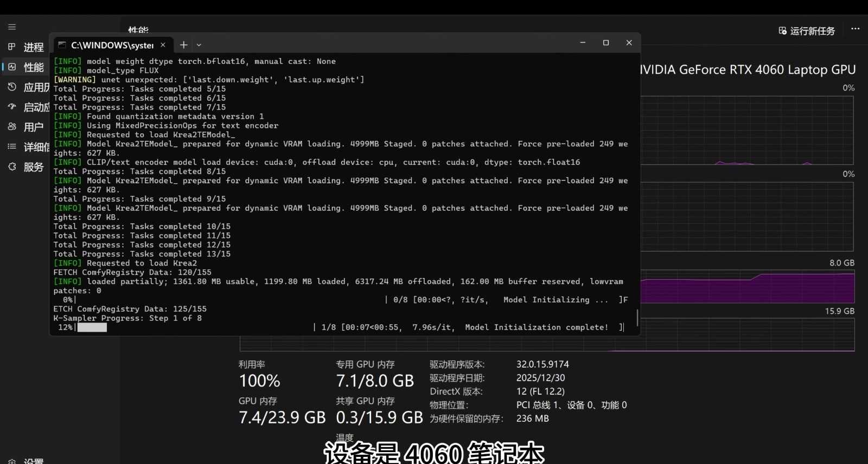Click the 运行新任务 run new task button
The image size is (868, 464).
[x=807, y=31]
